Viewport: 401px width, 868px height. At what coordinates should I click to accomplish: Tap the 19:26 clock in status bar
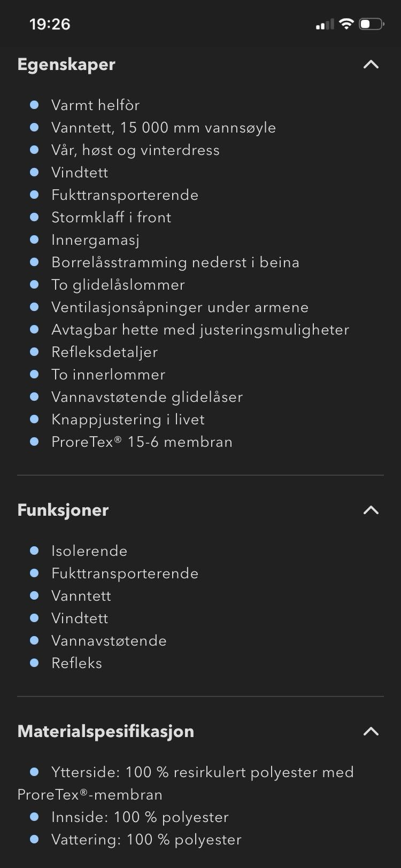point(50,24)
